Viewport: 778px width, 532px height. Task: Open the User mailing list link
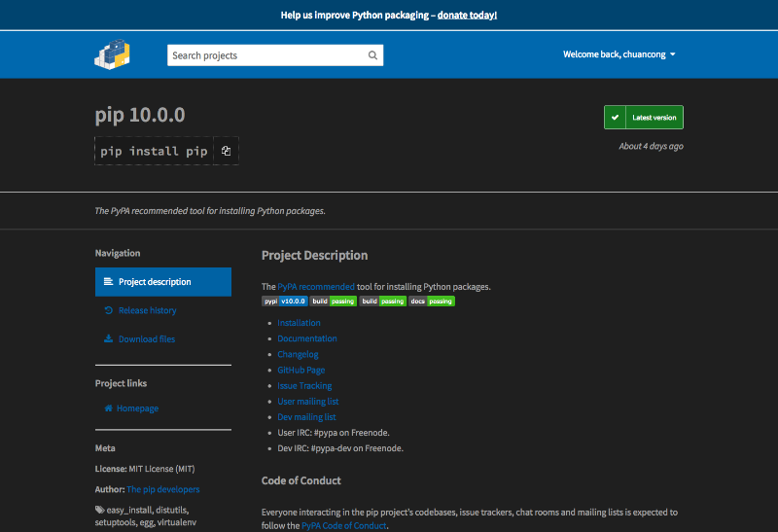click(x=308, y=401)
